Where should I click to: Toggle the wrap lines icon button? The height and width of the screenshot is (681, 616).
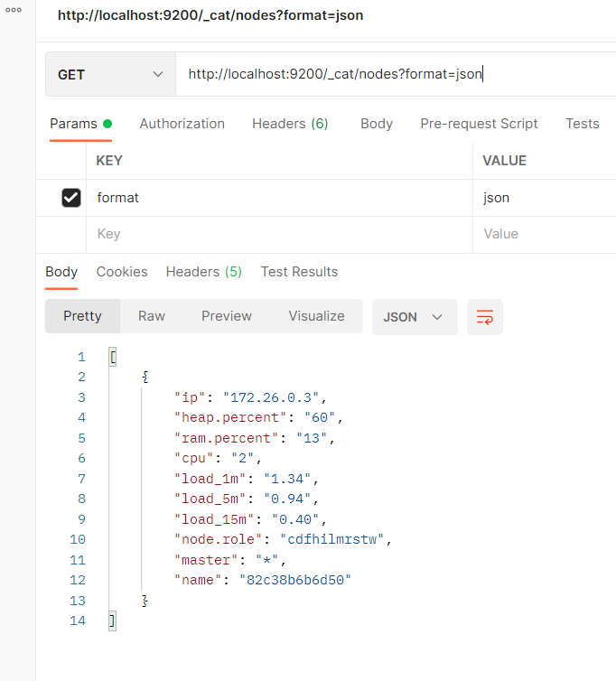485,317
